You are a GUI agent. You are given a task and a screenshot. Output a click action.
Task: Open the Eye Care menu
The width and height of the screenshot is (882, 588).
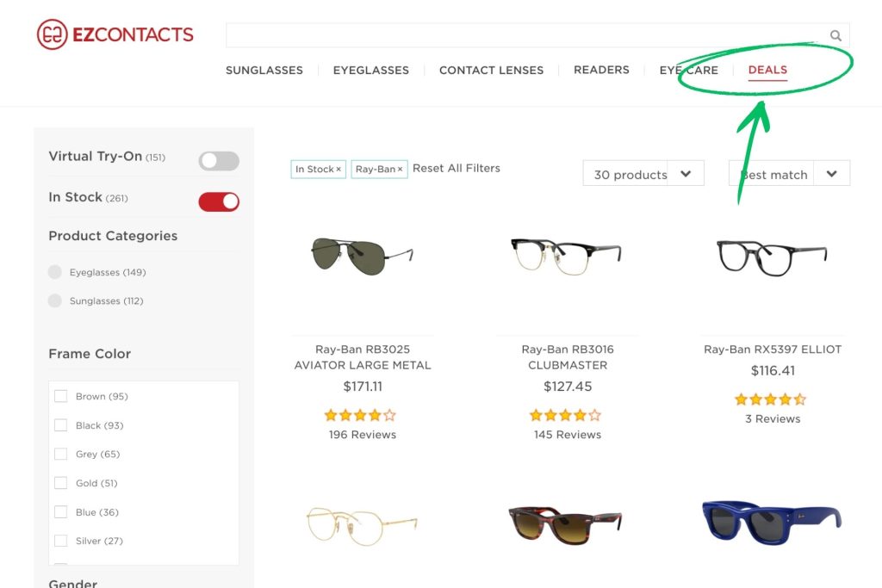coord(688,71)
